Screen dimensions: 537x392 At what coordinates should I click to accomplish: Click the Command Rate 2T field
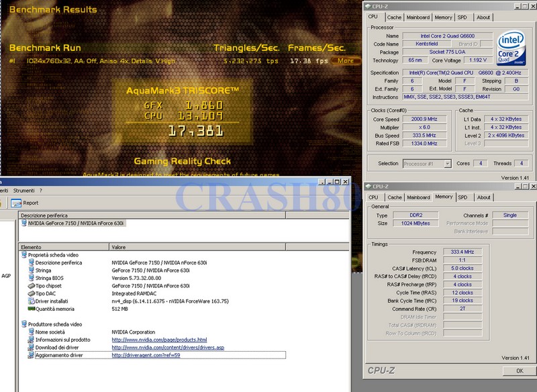[462, 309]
